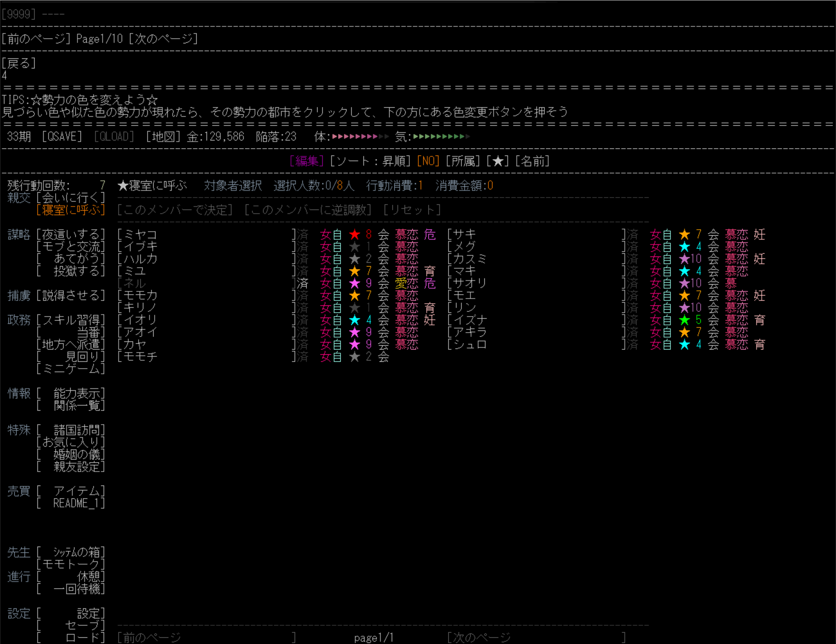Screen dimensions: 836x644
Task: Choose 説得させる action
Action: click(x=71, y=296)
